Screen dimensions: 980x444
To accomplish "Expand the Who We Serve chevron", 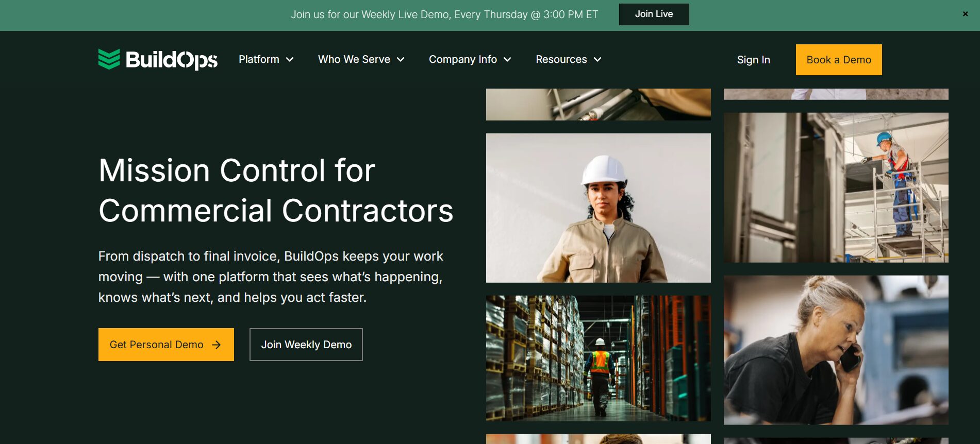I will point(401,60).
